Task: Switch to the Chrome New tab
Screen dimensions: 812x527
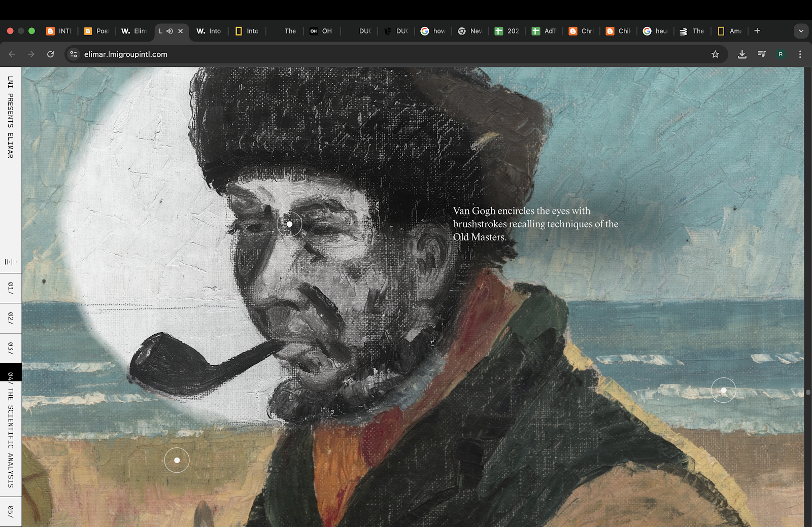Action: coord(470,31)
